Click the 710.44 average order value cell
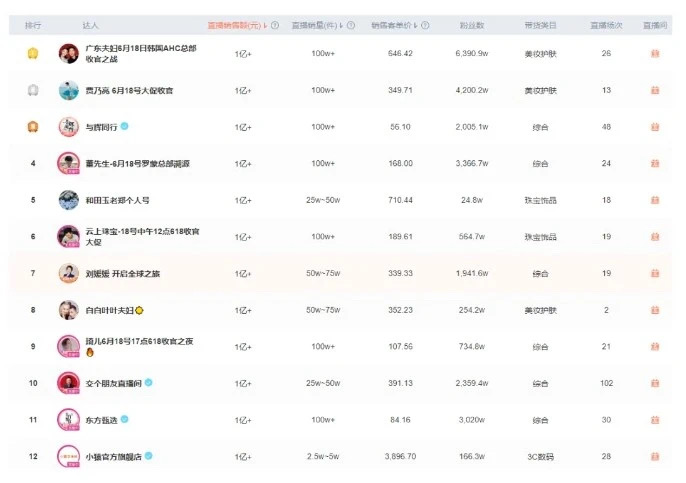The width and height of the screenshot is (686, 483). tap(400, 200)
